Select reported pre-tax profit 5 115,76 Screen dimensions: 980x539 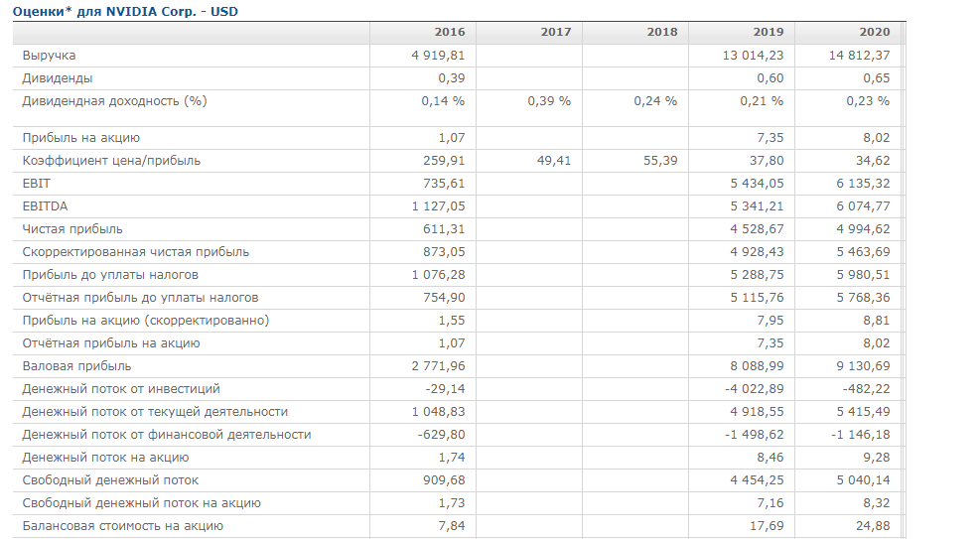point(757,297)
